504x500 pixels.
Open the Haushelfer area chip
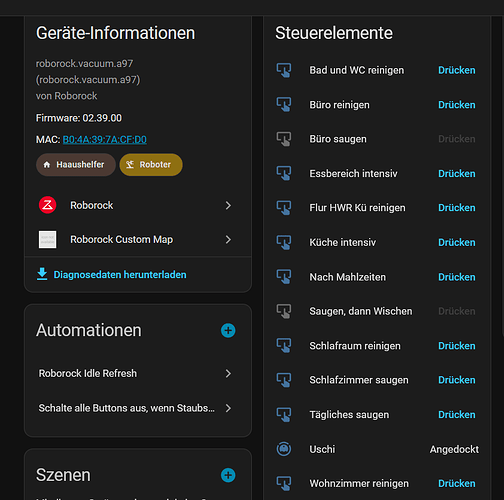point(76,165)
